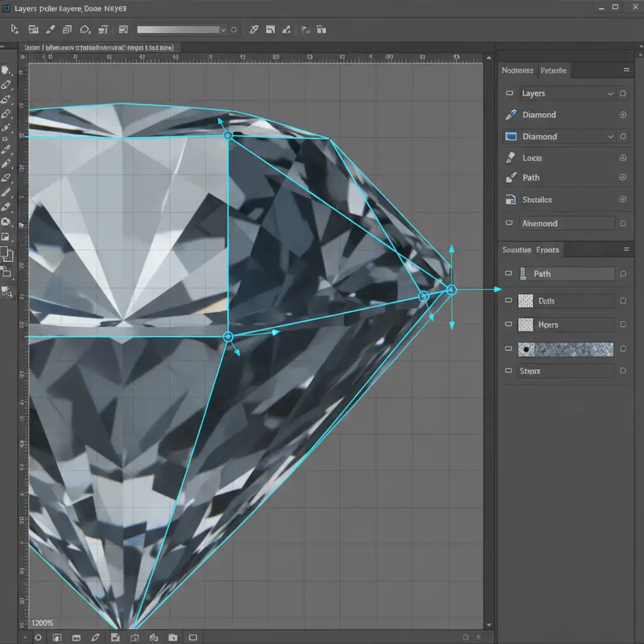Click the document icon beside Shstailcs
This screenshot has height=644, width=644.
(x=511, y=199)
